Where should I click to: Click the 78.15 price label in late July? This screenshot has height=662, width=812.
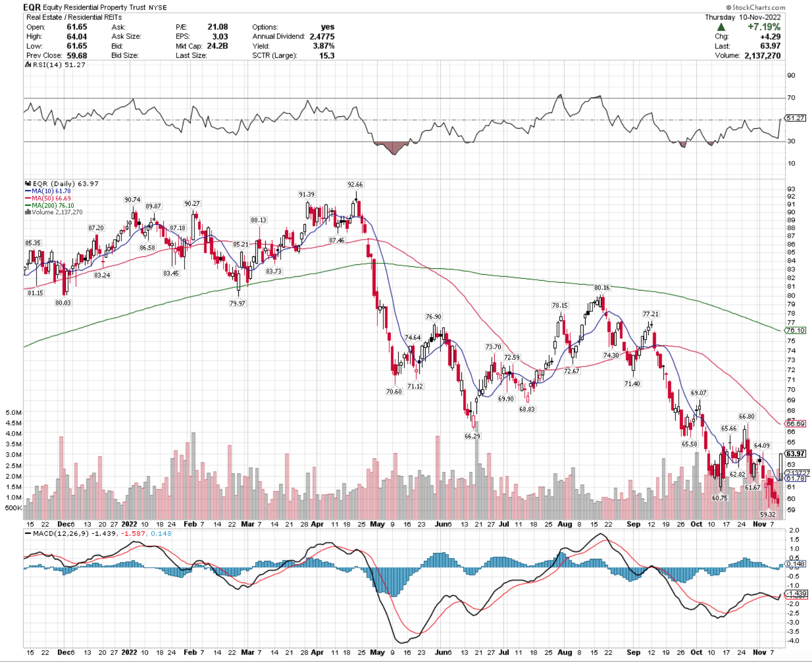click(560, 305)
